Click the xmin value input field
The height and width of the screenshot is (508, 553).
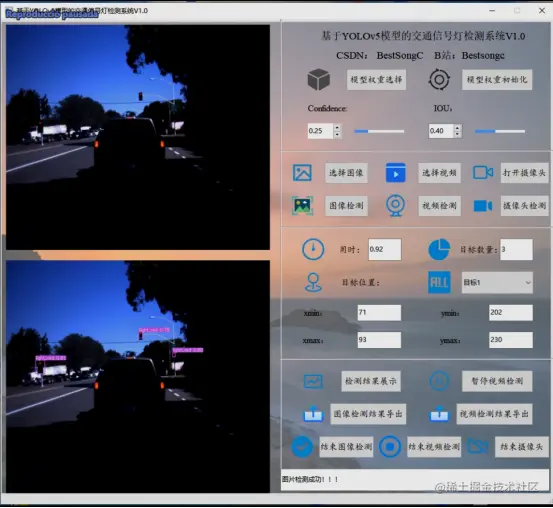(x=379, y=313)
